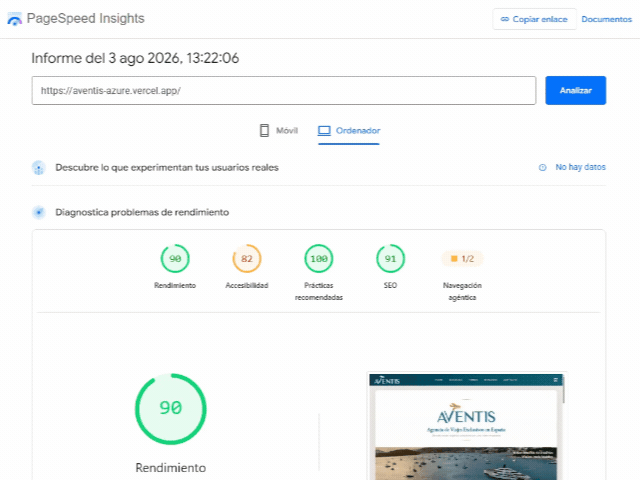Open the Documentos link
The height and width of the screenshot is (480, 640).
(607, 19)
